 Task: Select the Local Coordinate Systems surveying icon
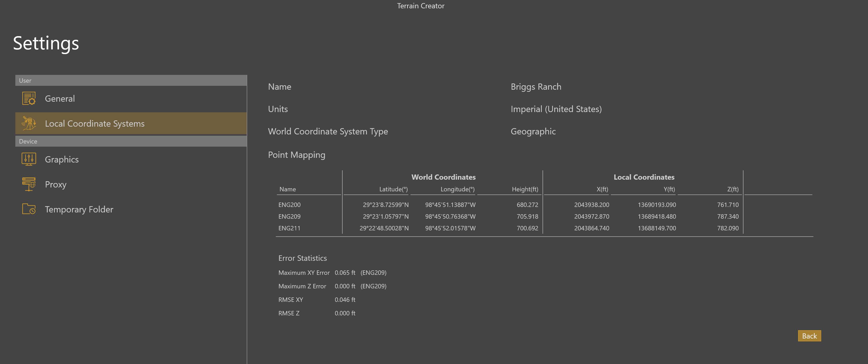coord(29,123)
